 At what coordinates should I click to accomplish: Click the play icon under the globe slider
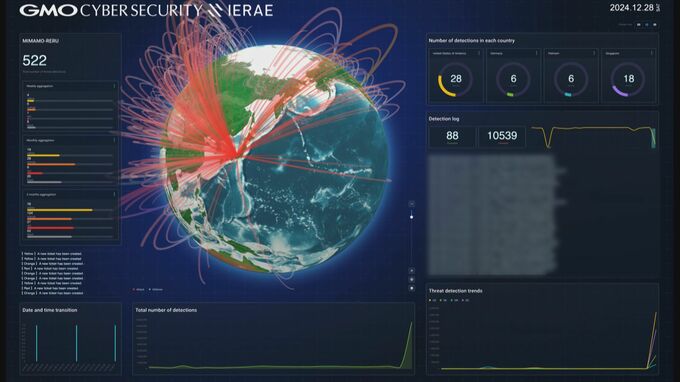pos(412,271)
